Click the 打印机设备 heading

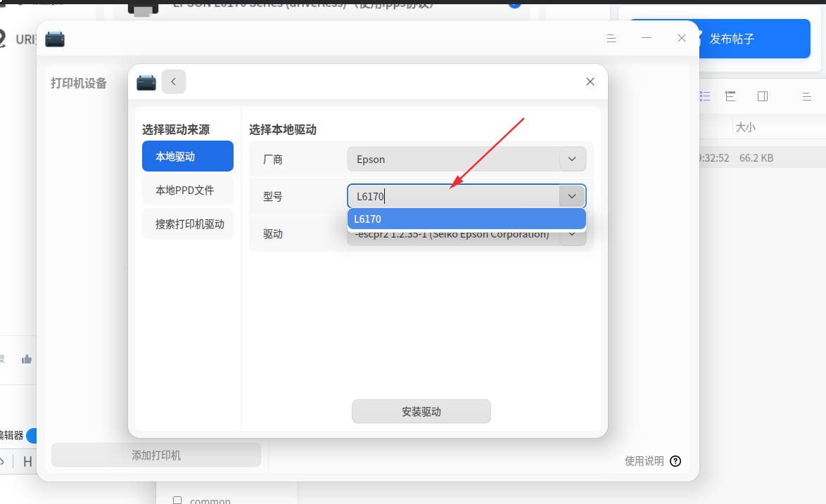tap(79, 83)
